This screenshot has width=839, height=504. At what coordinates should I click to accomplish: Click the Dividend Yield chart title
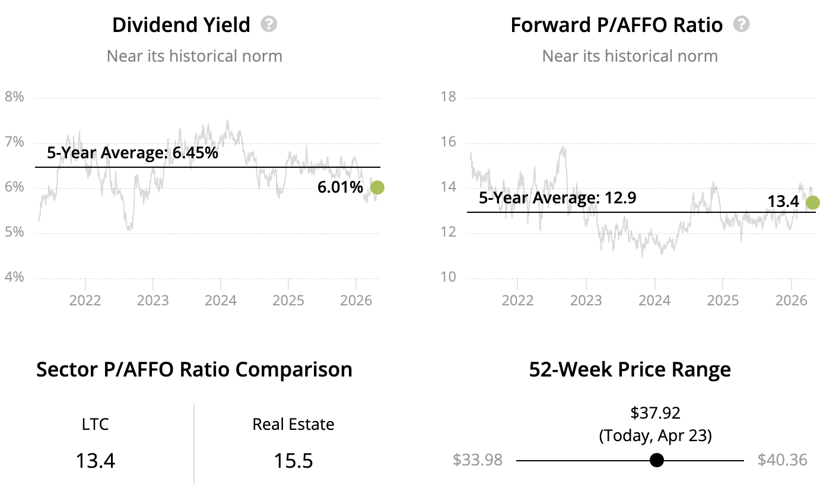(x=181, y=25)
